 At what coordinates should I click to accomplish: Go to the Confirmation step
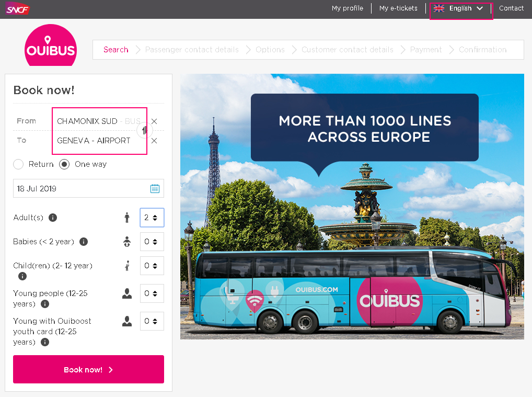pyautogui.click(x=482, y=50)
